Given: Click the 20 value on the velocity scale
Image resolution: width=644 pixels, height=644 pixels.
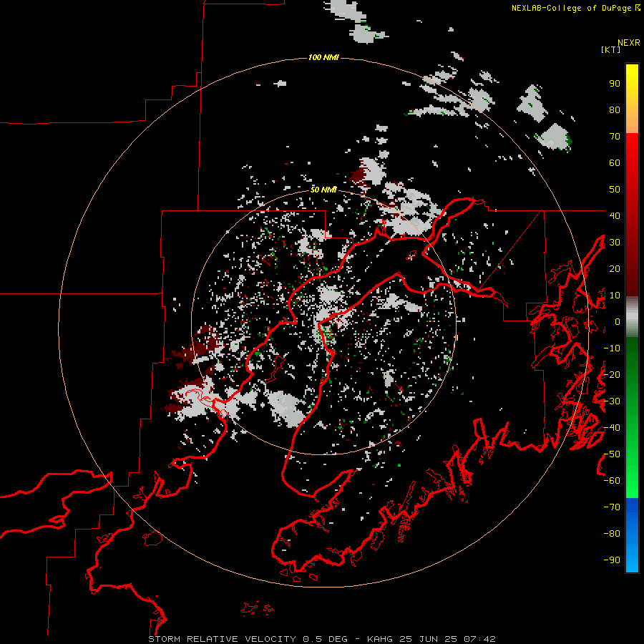Looking at the screenshot, I should click(x=615, y=269).
